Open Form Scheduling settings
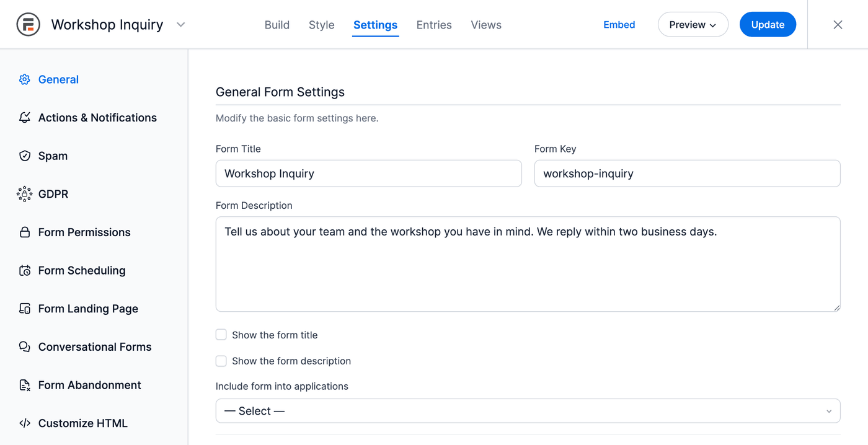The image size is (868, 445). click(82, 270)
